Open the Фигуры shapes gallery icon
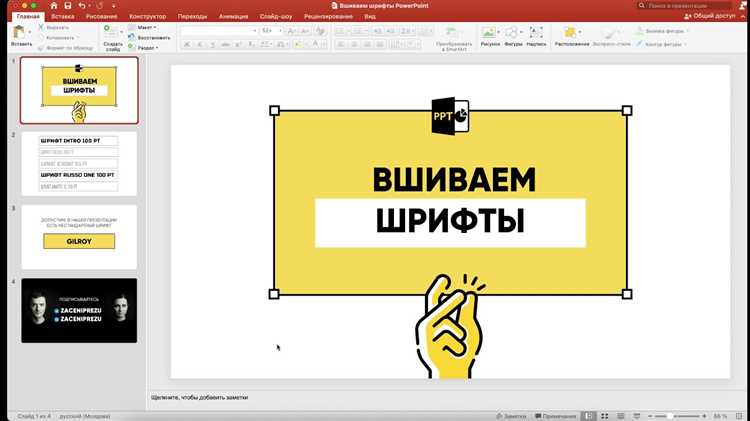This screenshot has width=750, height=421. pos(513,34)
